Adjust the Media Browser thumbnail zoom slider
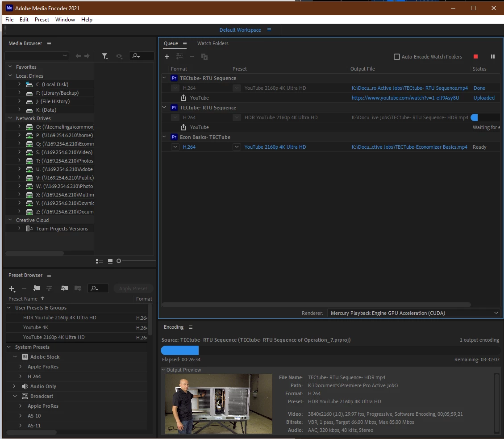Screen dimensions: 504x439 (x=119, y=261)
